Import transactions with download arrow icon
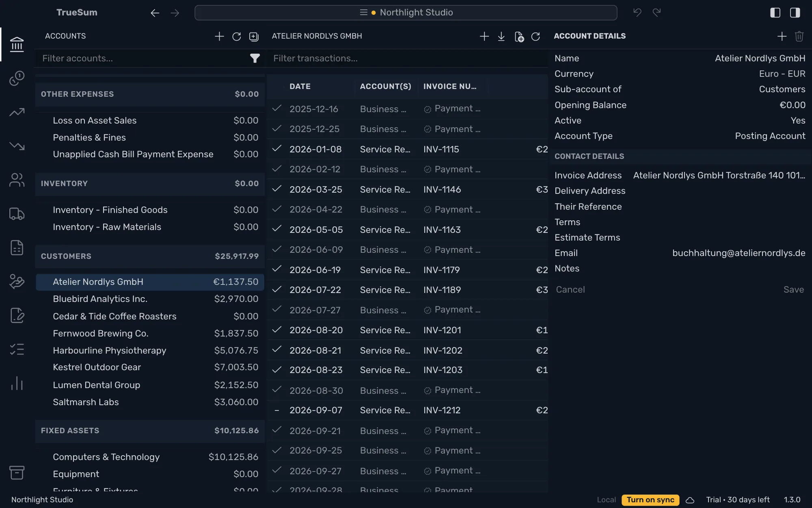Viewport: 812px width, 508px height. coord(501,37)
